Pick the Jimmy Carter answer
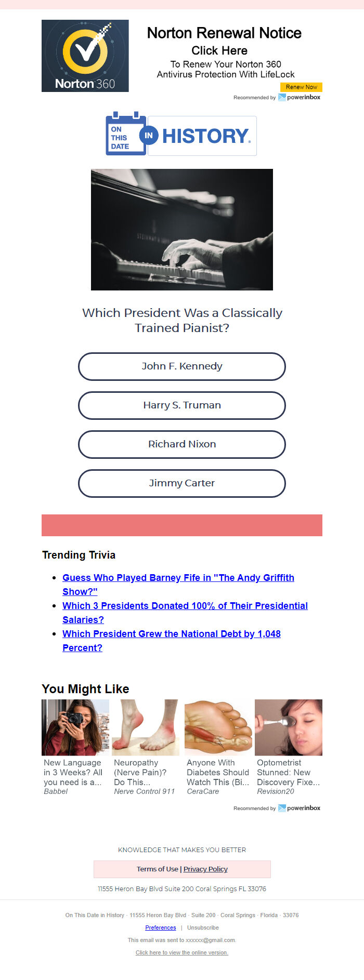This screenshot has height=980, width=364. 182,483
